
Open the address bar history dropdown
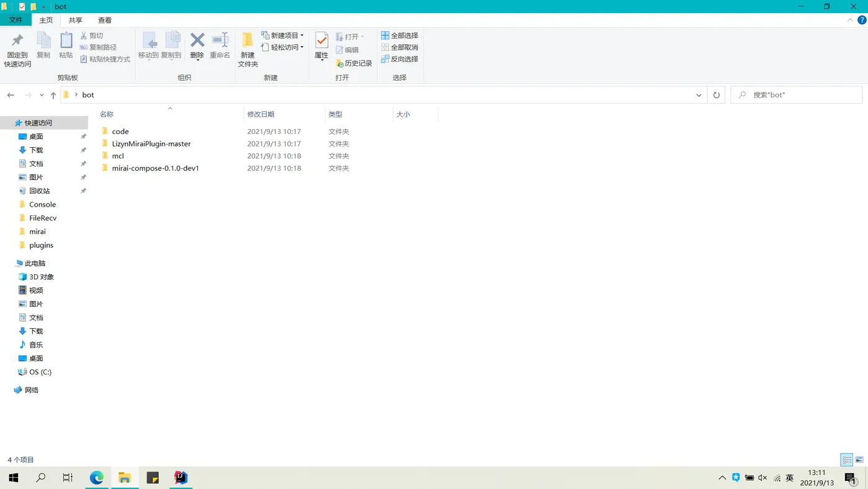pyautogui.click(x=699, y=95)
